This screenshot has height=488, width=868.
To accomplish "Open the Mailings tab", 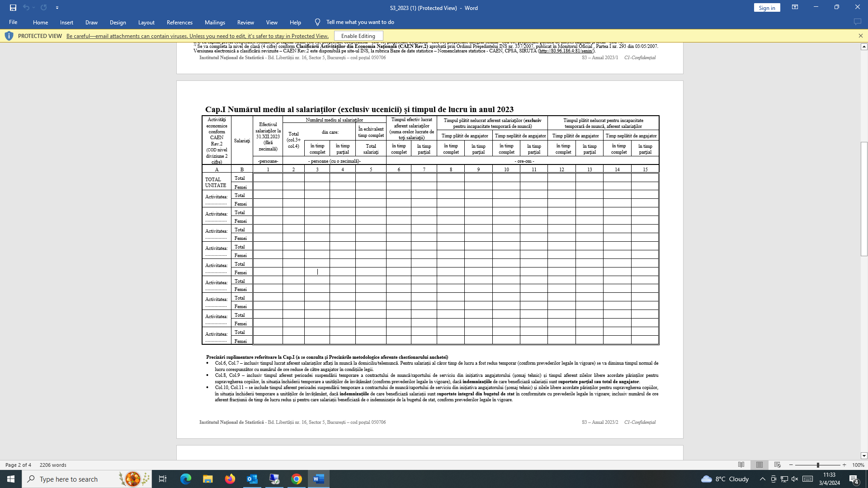I will pyautogui.click(x=215, y=22).
